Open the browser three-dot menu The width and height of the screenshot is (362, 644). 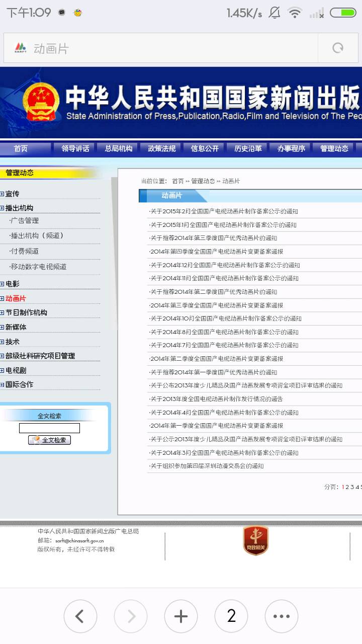(x=282, y=616)
